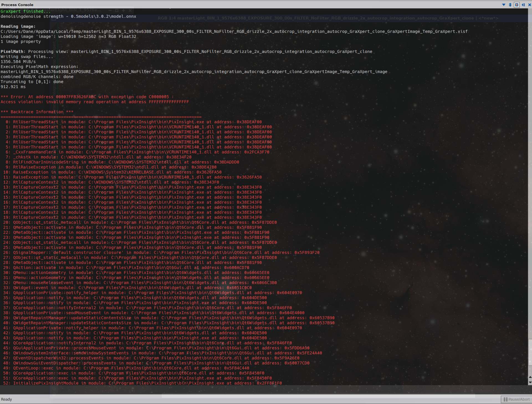Click backtrace line 0 RtlUserThreadStart

[134, 122]
